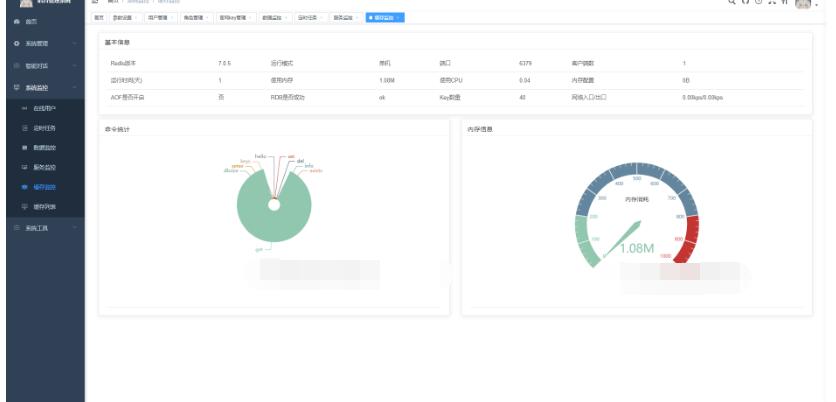Click the 'exists' pie chart label
Image resolution: width=836 pixels, height=402 pixels.
tap(316, 171)
